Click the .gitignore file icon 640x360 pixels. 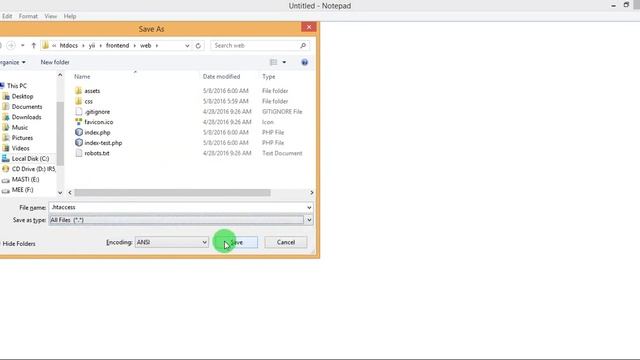point(79,111)
